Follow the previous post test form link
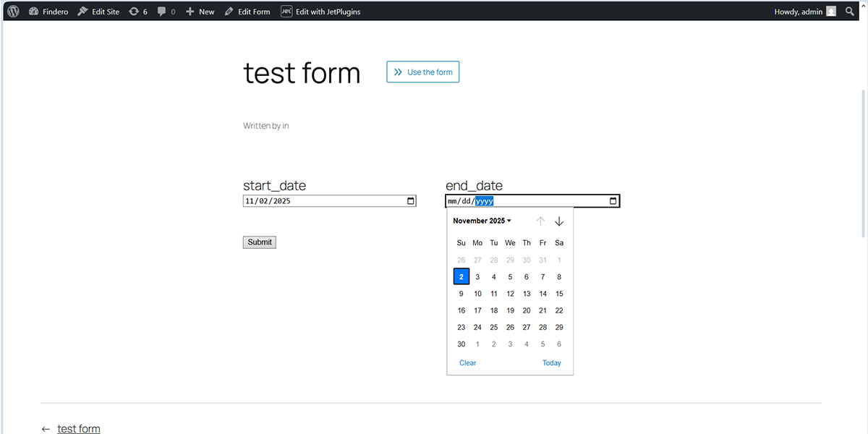The image size is (868, 434). (x=79, y=429)
